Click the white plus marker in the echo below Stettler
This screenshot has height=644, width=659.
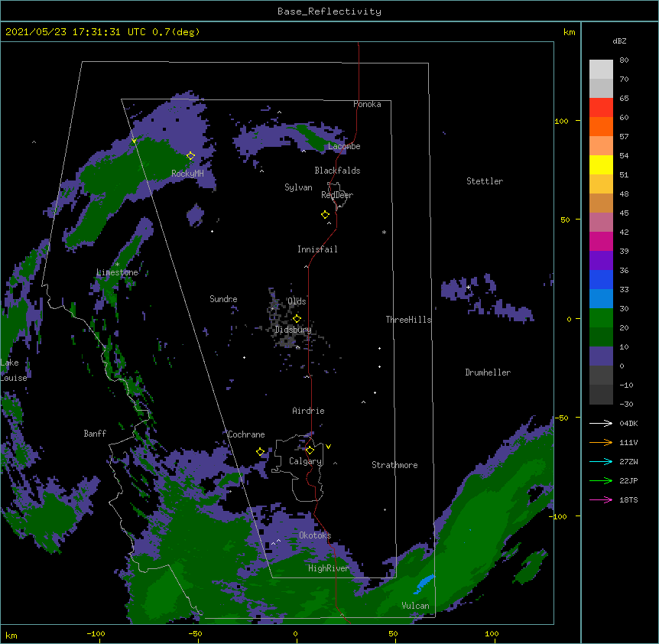tap(468, 287)
